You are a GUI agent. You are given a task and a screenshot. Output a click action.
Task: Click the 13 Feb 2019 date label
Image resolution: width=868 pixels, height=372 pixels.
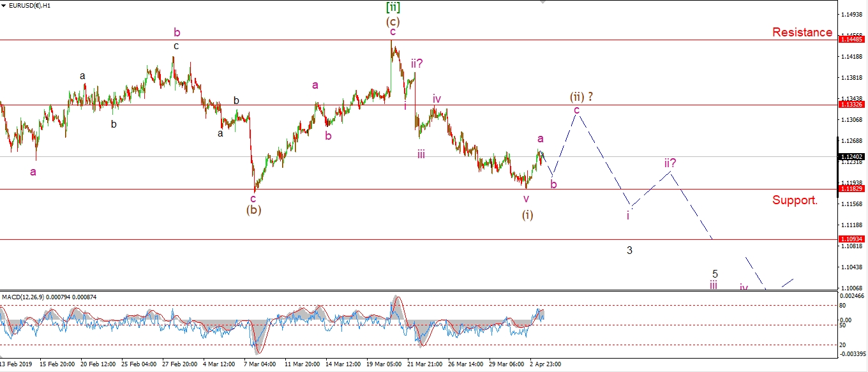18,364
